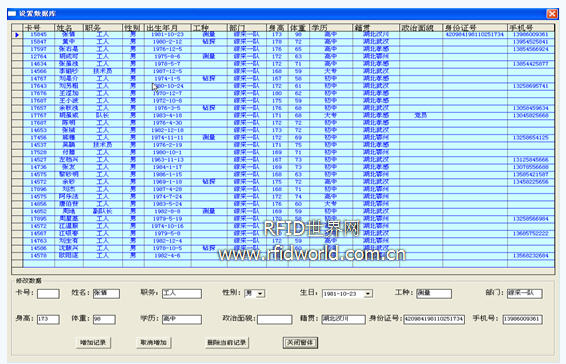Click the 工种 input field
566x364 pixels.
(x=434, y=294)
